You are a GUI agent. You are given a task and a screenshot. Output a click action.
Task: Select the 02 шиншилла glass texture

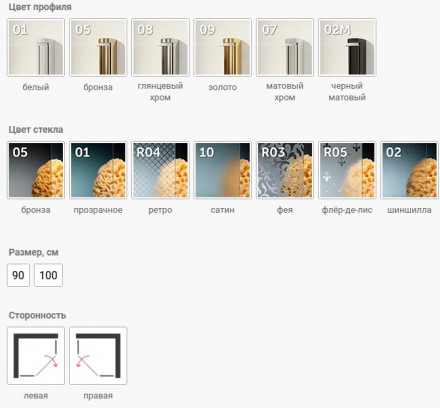410,170
